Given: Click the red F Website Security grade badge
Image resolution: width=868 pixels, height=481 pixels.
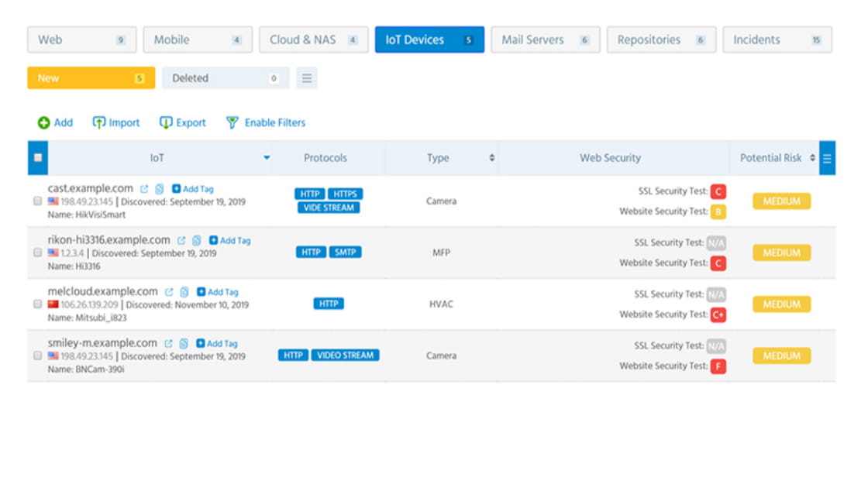Looking at the screenshot, I should pos(718,366).
